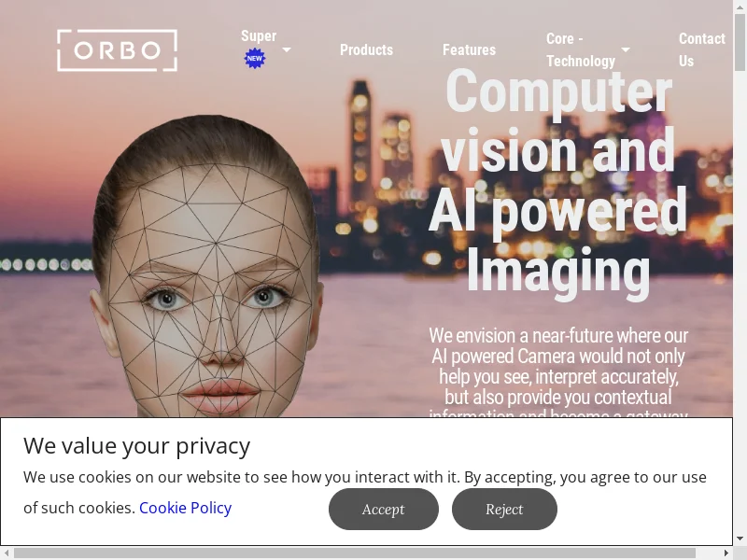
Task: Open the Products menu item
Action: [366, 50]
